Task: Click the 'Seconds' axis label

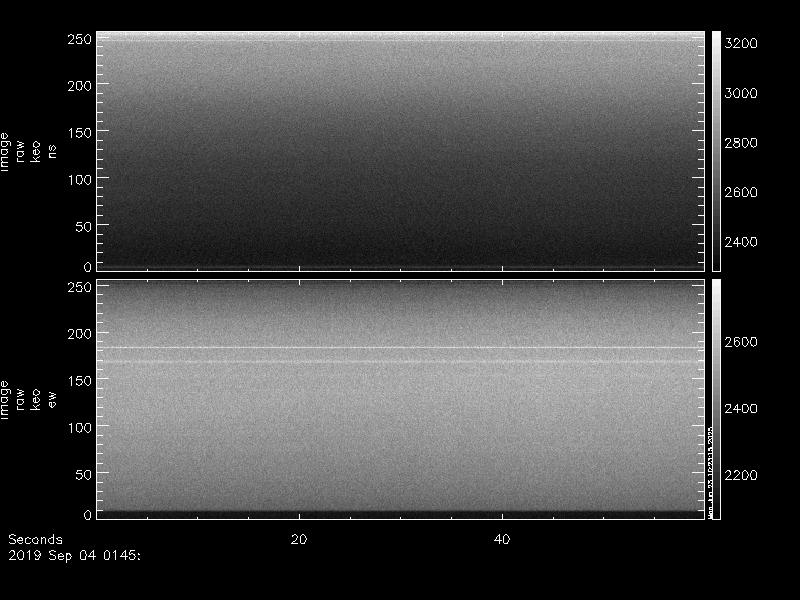Action: (x=35, y=539)
